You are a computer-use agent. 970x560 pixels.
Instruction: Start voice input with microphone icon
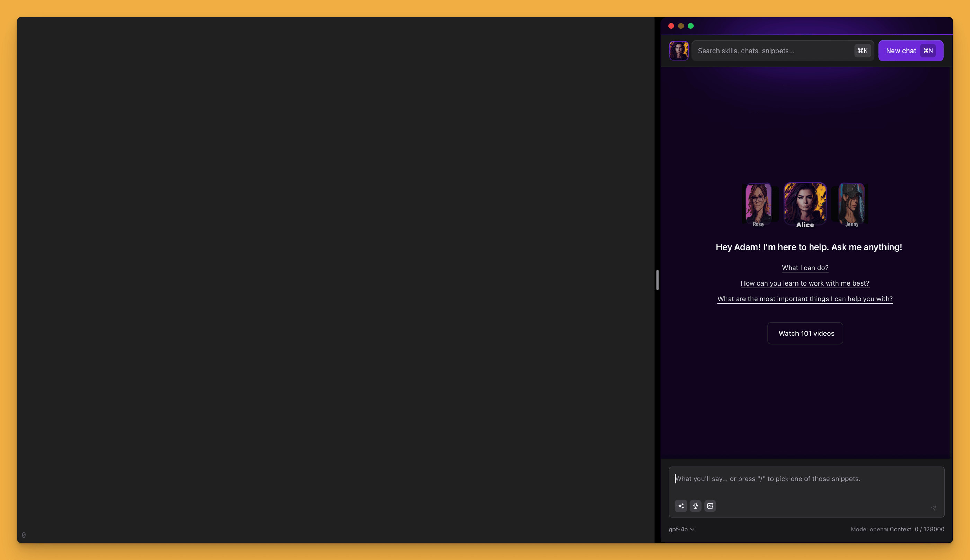click(x=695, y=506)
